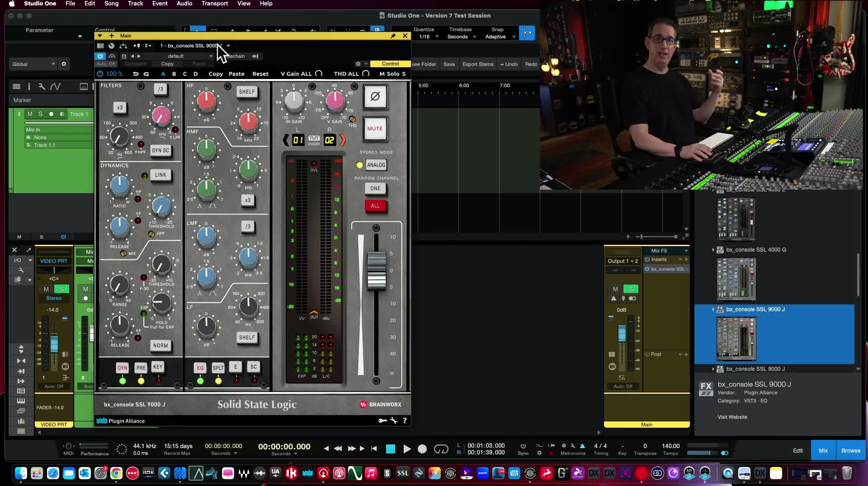Screen dimensions: 868x486
Task: Switch to the Edit view tab
Action: pyautogui.click(x=798, y=450)
